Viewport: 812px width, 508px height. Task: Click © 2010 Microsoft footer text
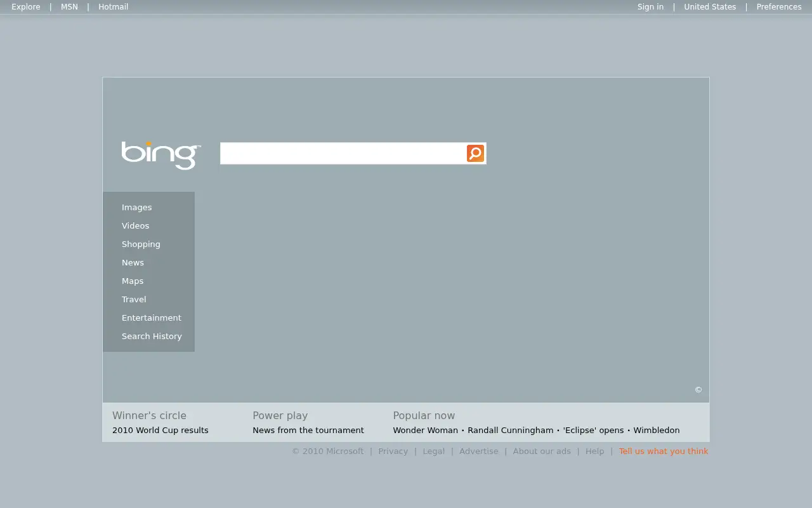(327, 451)
